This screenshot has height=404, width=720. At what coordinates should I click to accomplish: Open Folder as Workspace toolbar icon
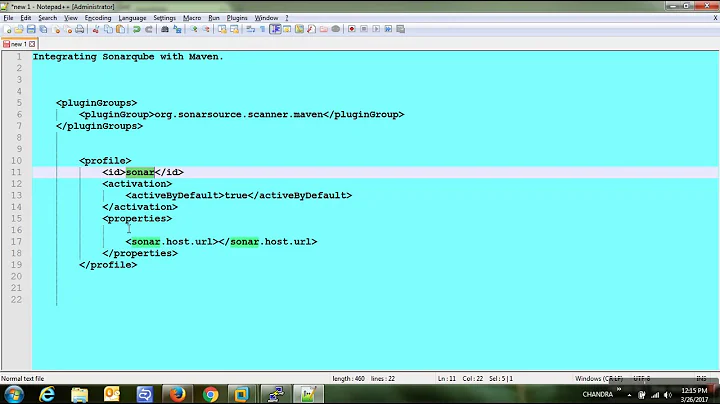click(x=324, y=29)
